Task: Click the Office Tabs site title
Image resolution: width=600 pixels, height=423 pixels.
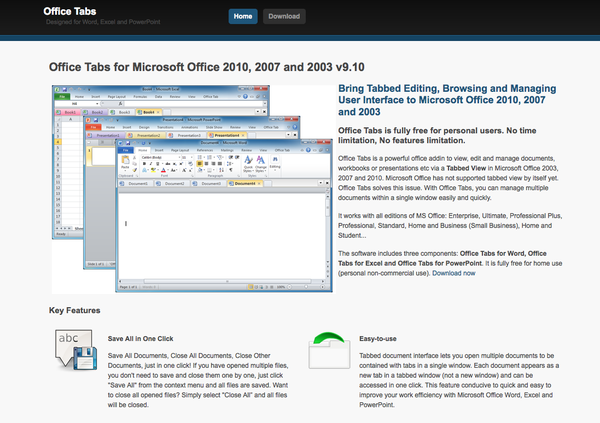Action: coord(70,11)
